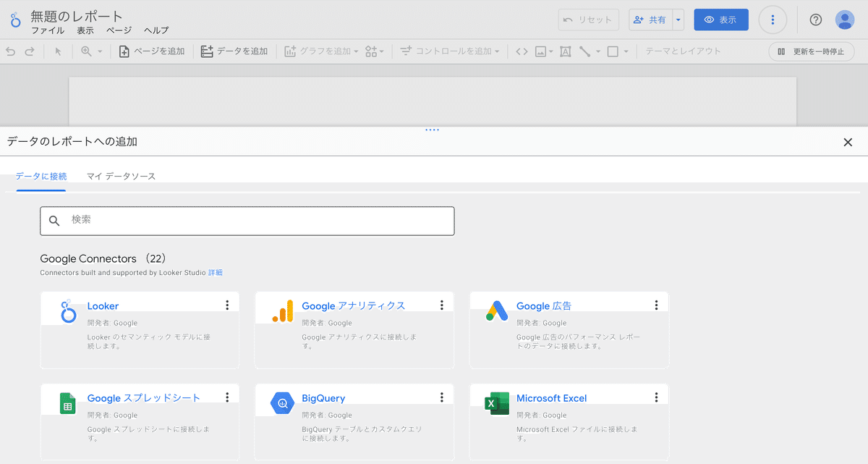Image resolution: width=868 pixels, height=464 pixels.
Task: Open the three-dot more options menu in header
Action: [773, 20]
